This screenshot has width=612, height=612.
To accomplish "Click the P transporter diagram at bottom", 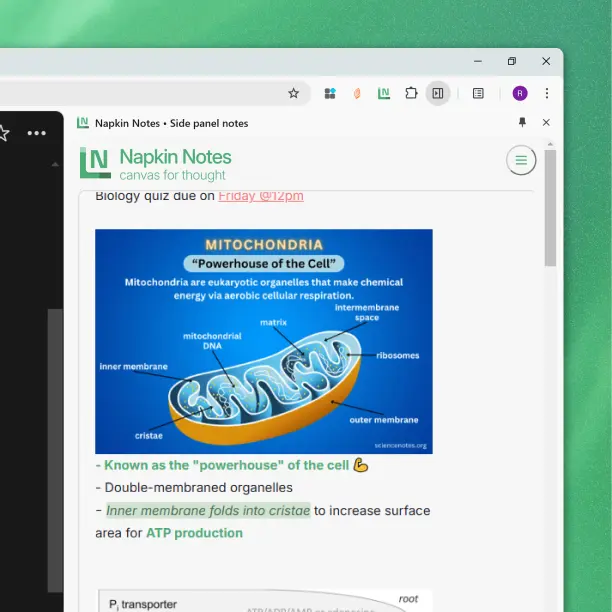I will point(264,600).
